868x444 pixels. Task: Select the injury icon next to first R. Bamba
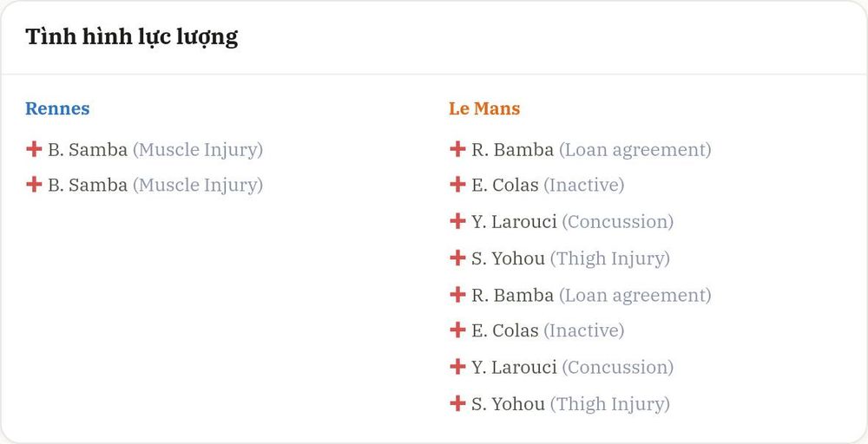click(457, 149)
